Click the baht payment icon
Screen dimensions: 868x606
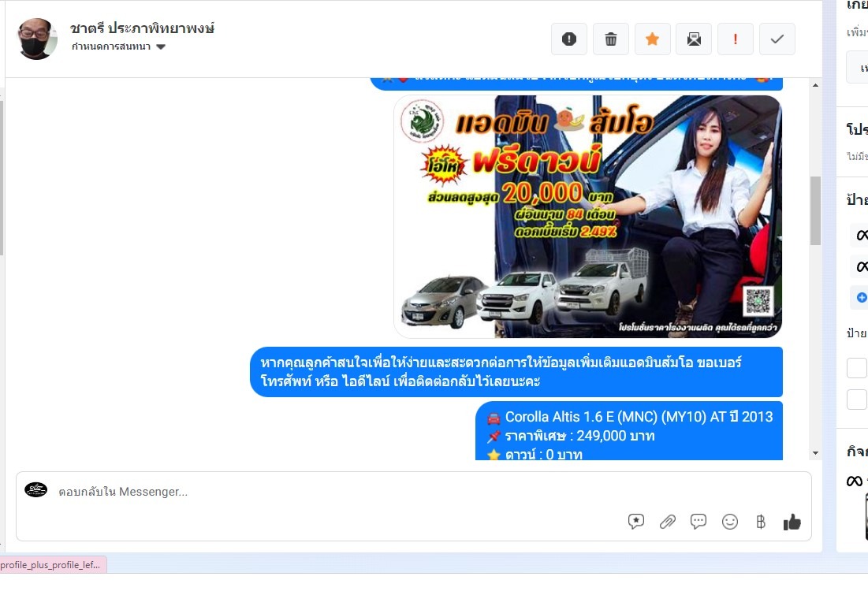click(761, 522)
